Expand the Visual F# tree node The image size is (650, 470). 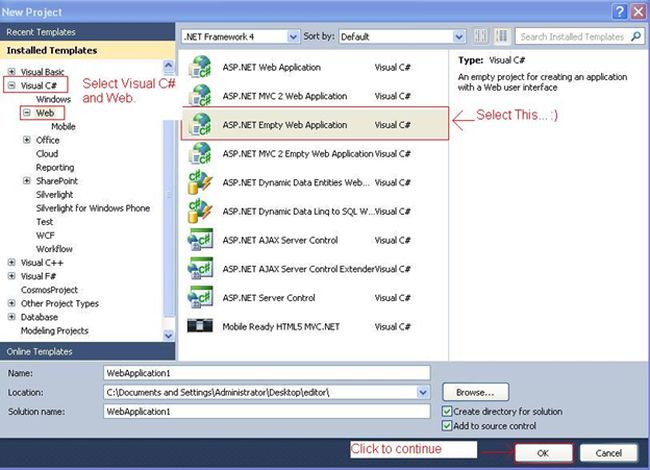(12, 276)
